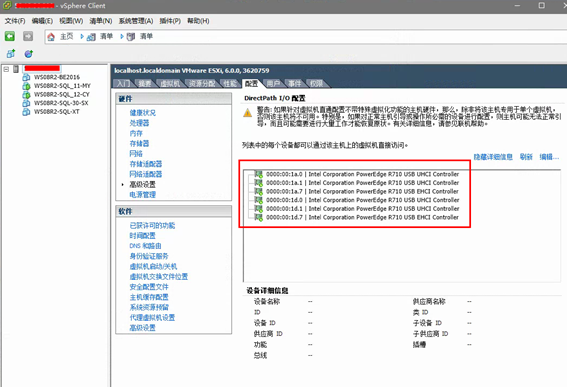Switch to the 虚拟机 tab

(170, 84)
